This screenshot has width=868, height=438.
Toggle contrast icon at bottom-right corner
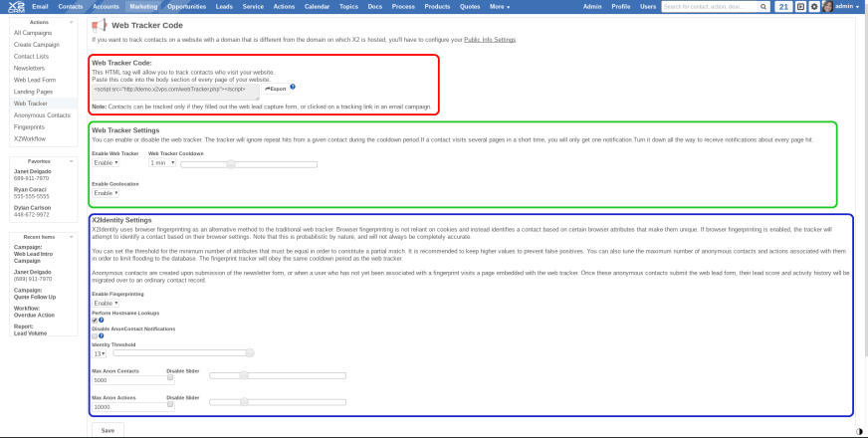click(x=859, y=431)
